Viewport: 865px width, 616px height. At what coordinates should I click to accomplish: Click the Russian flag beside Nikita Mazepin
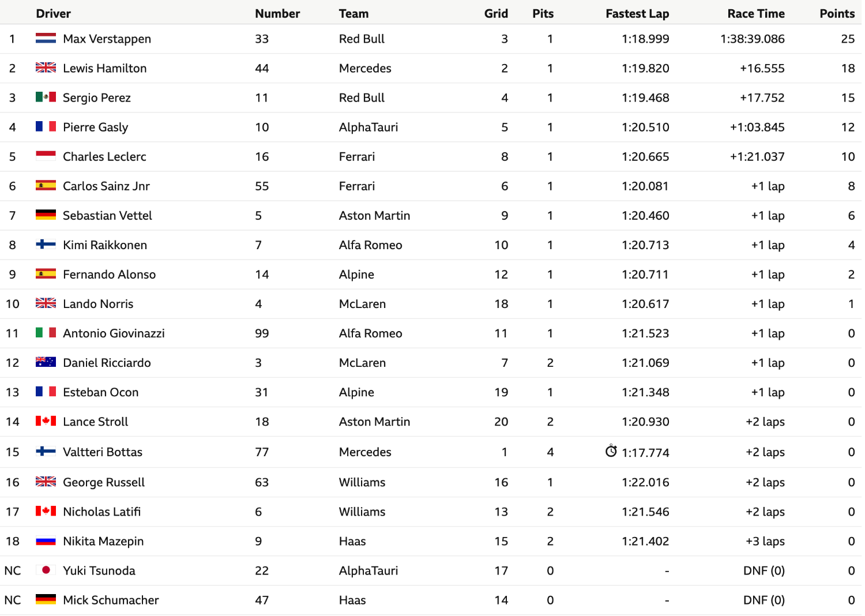[x=46, y=541]
